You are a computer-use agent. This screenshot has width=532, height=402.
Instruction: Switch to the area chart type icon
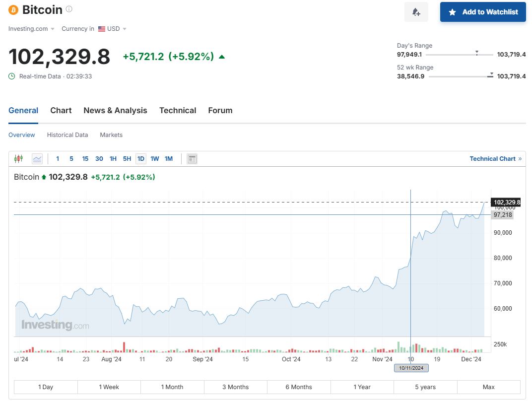coord(37,159)
